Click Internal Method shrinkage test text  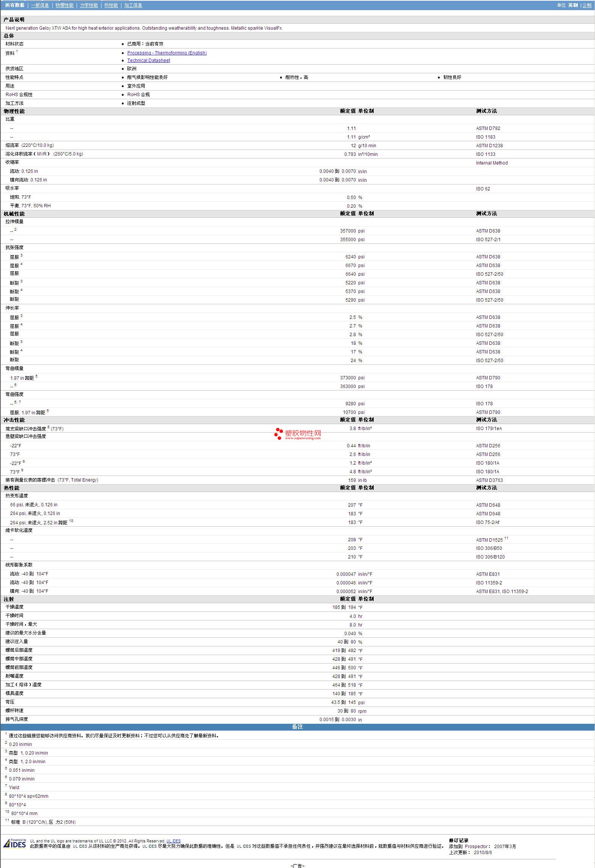[x=492, y=163]
